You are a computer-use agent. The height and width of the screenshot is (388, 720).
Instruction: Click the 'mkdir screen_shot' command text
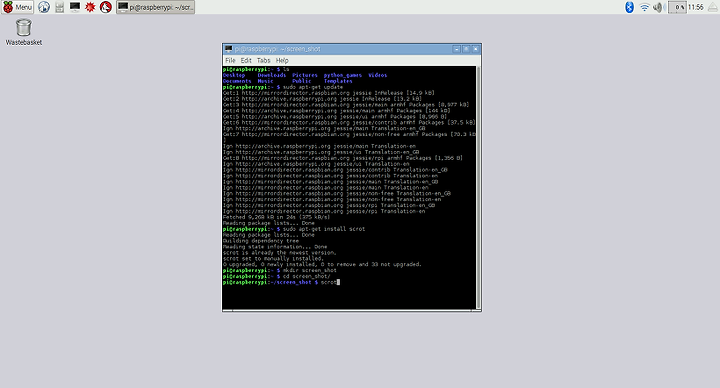coord(309,270)
